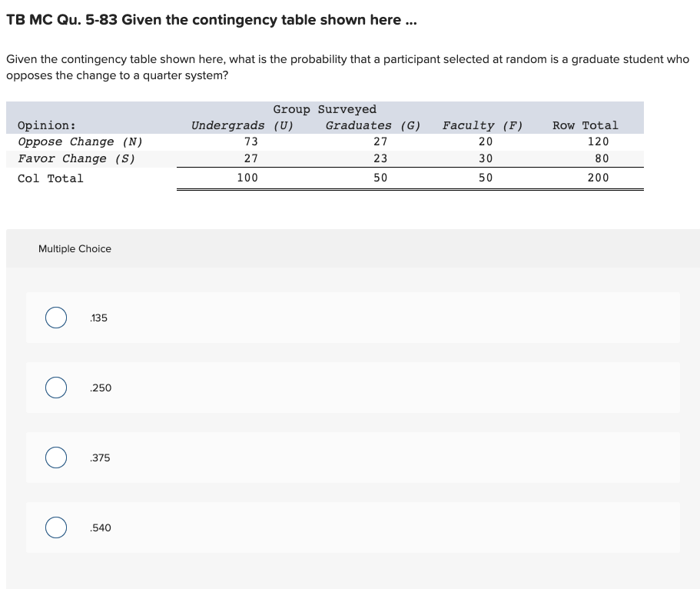Click the question paragraph about quarter system
700x589 pixels.
[348, 67]
